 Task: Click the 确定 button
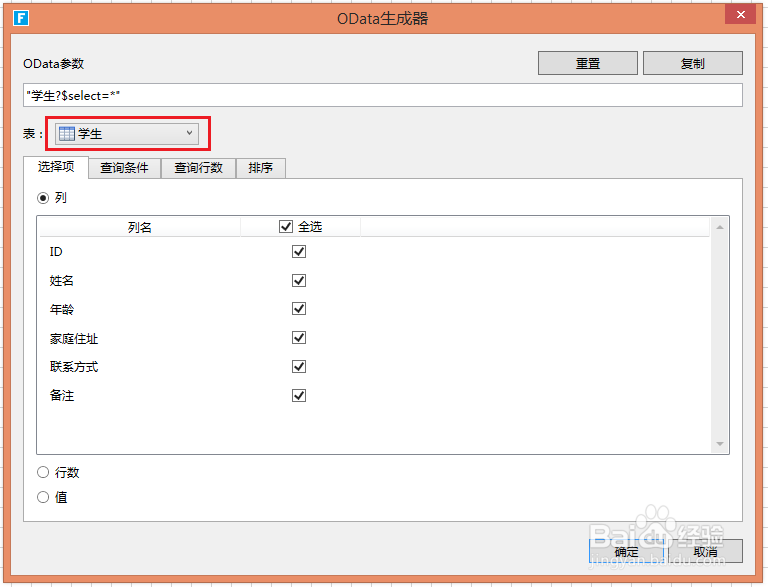pos(626,551)
